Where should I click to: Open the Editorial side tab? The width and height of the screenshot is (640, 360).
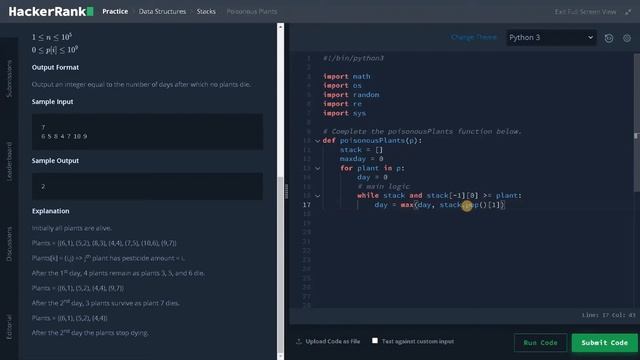click(9, 327)
